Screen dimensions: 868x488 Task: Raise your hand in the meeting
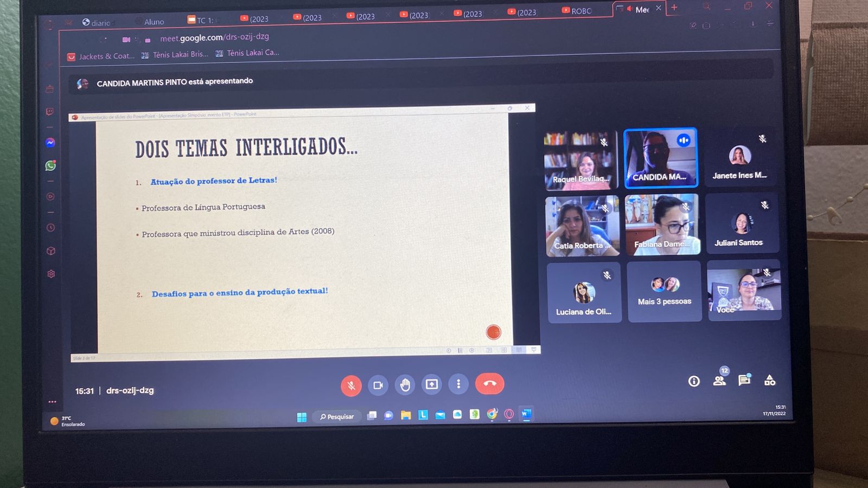[x=405, y=385]
